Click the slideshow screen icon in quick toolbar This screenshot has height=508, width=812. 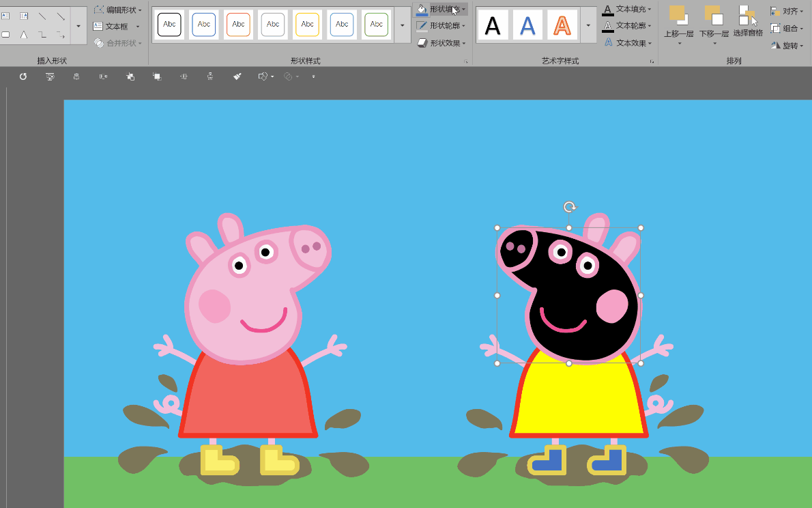pyautogui.click(x=50, y=76)
